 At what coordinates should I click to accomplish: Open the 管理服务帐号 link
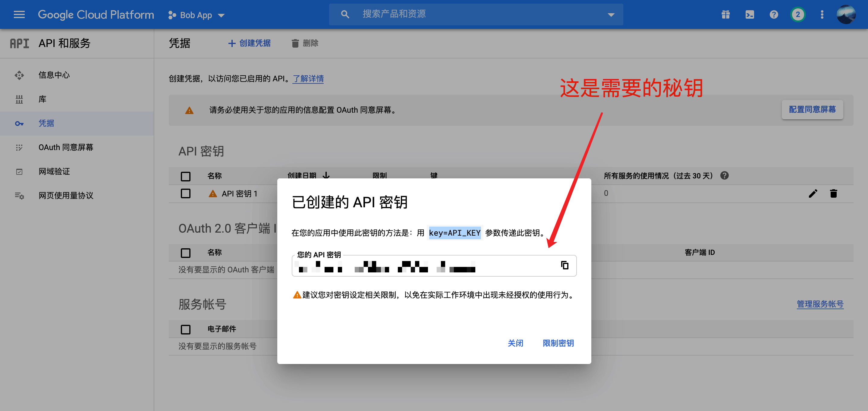[820, 304]
